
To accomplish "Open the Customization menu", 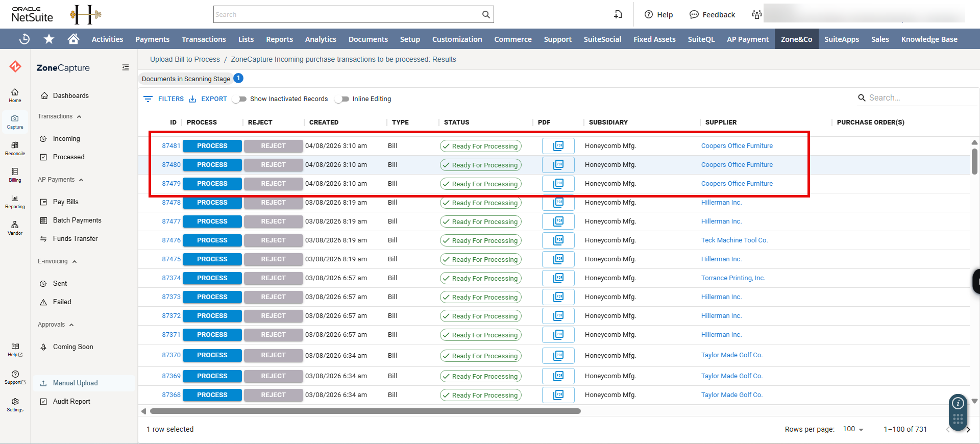I will [457, 39].
